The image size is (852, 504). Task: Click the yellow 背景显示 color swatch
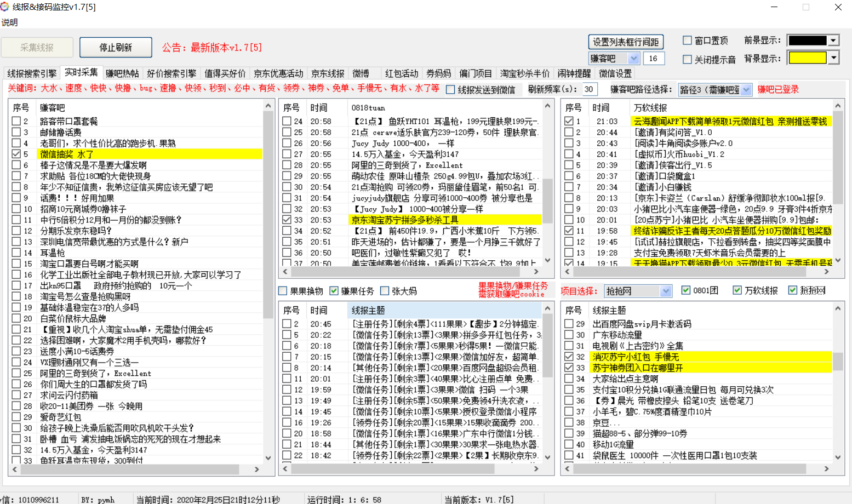click(x=807, y=58)
